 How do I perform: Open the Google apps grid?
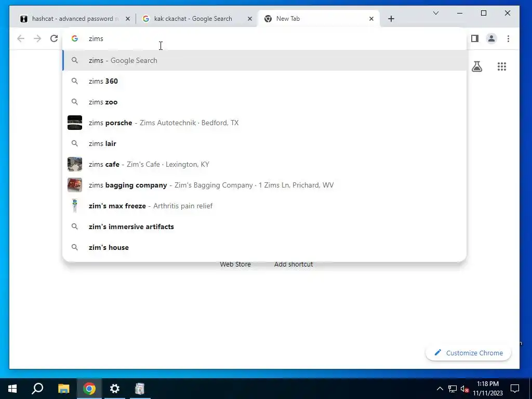coord(502,66)
